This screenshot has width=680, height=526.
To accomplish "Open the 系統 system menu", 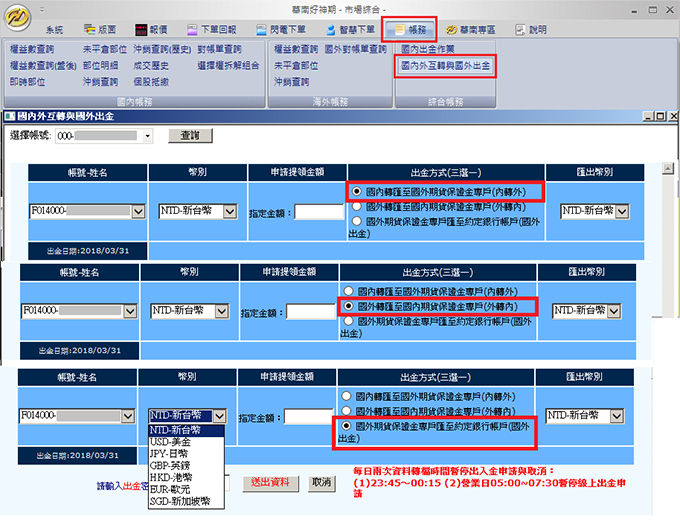I will 55,29.
